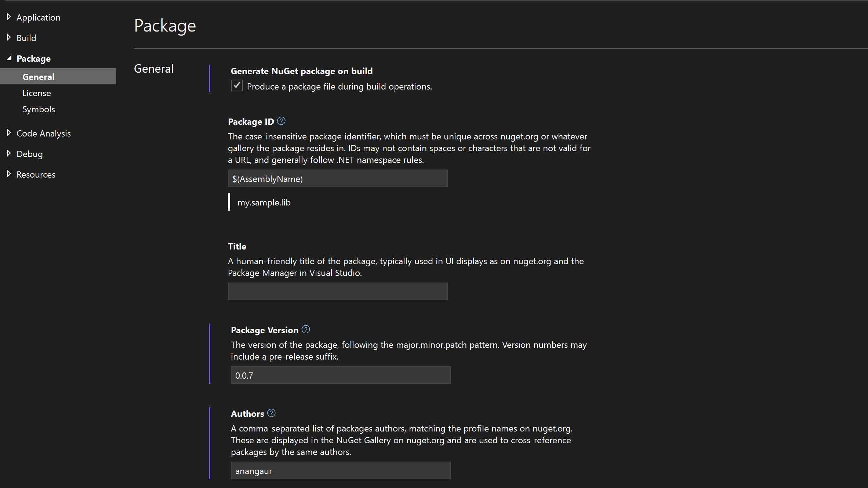This screenshot has height=488, width=868.
Task: Select General under Package settings
Action: click(x=38, y=77)
